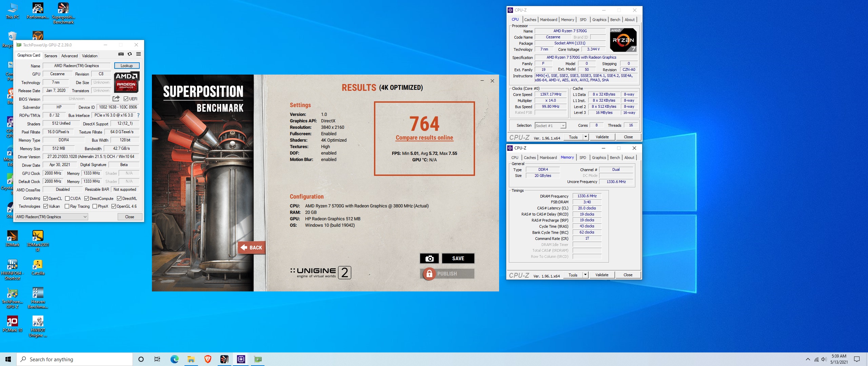This screenshot has height=366, width=868.
Task: Open notification center in taskbar
Action: (x=857, y=359)
